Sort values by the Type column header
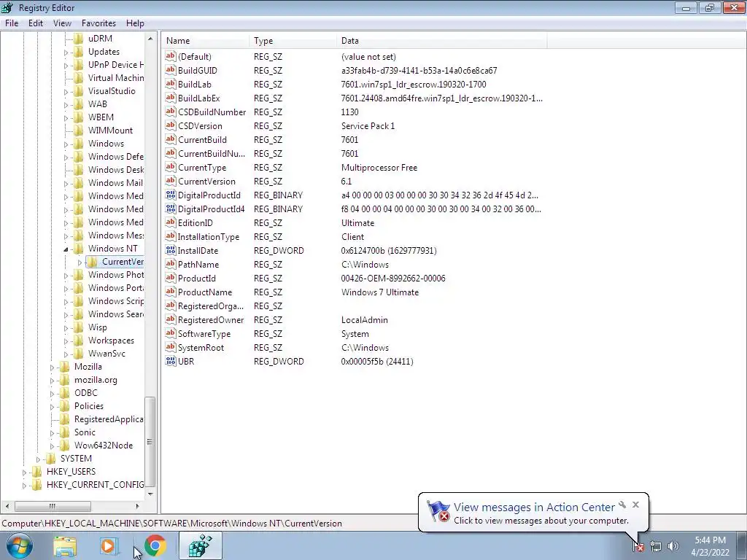The height and width of the screenshot is (560, 747). (293, 41)
